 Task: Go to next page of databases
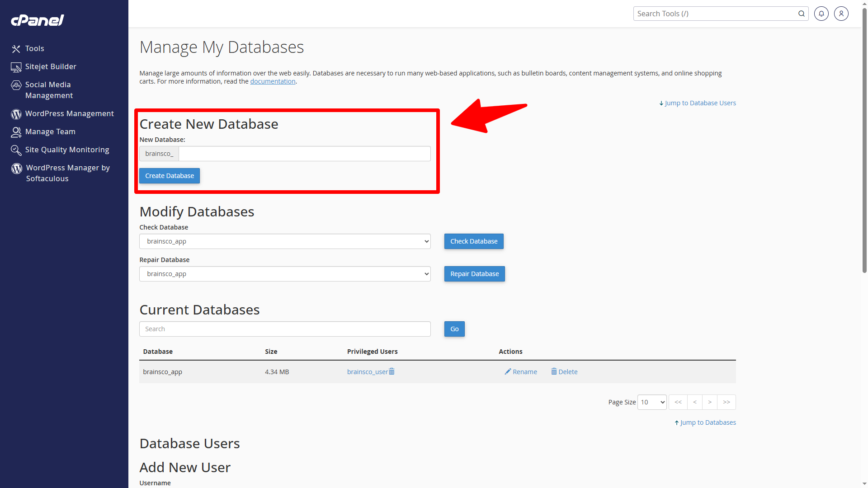[710, 402]
